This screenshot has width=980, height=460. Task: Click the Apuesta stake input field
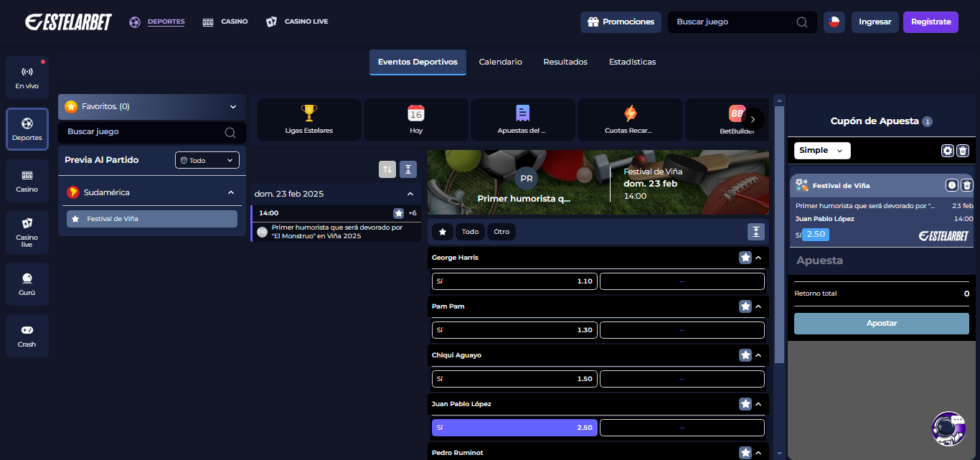point(882,260)
